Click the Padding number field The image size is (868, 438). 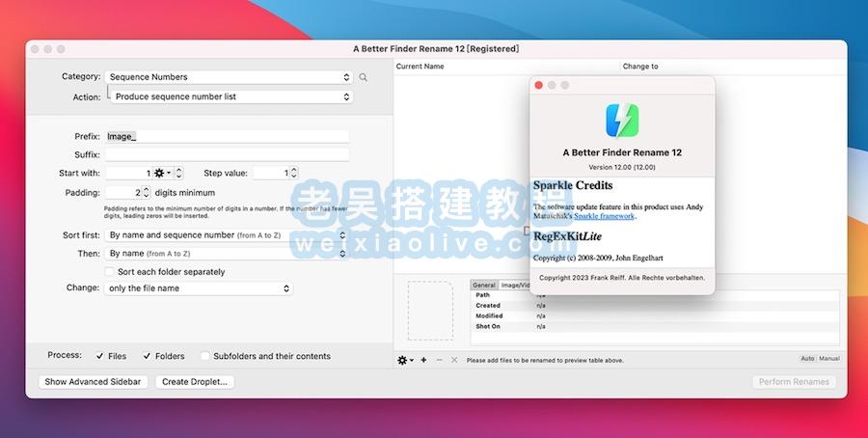123,193
